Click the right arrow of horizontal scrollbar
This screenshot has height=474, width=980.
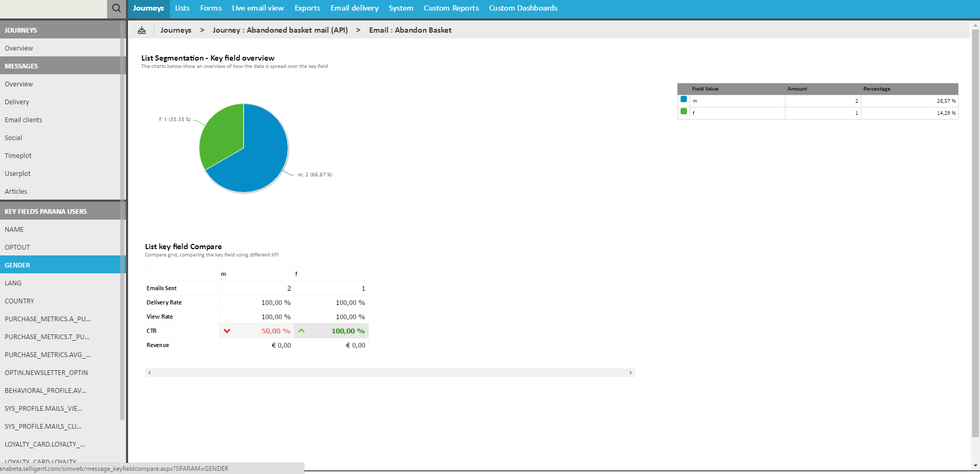pos(630,373)
